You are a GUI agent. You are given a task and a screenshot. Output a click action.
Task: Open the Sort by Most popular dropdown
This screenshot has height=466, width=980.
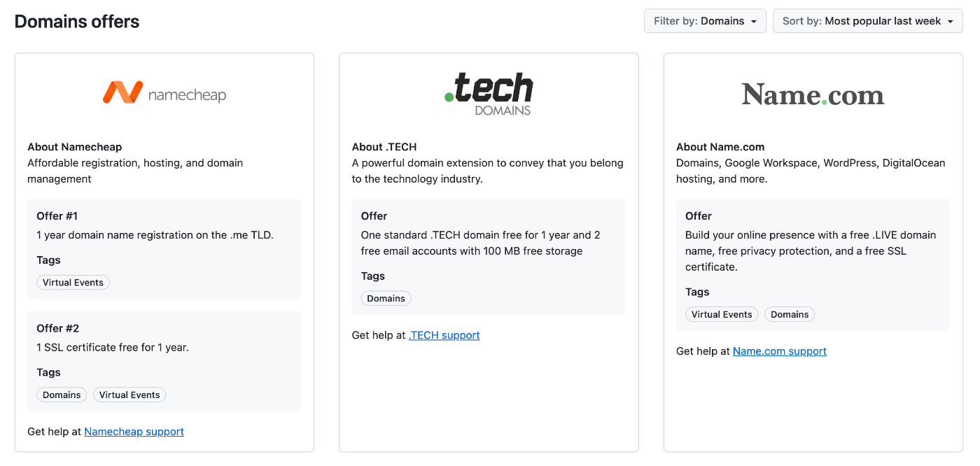pyautogui.click(x=867, y=21)
